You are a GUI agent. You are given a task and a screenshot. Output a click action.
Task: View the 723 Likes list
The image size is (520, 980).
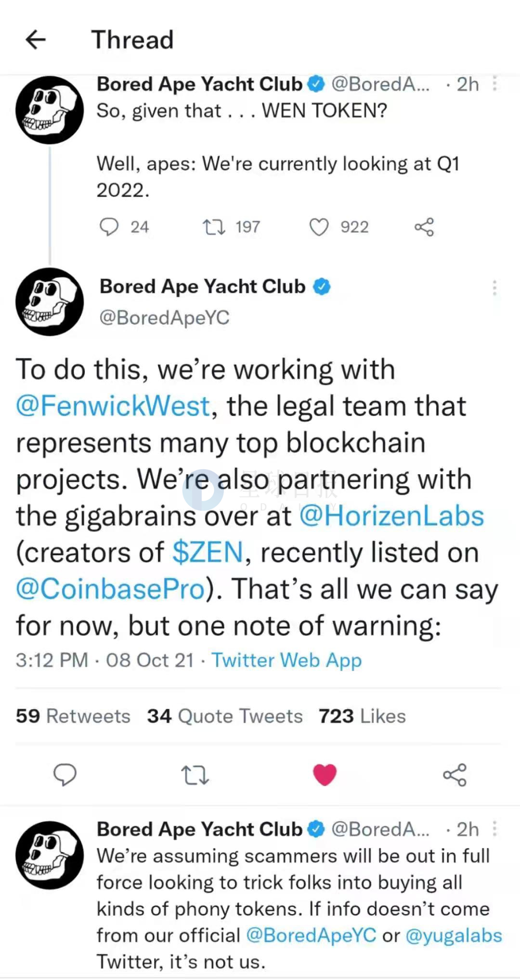362,716
